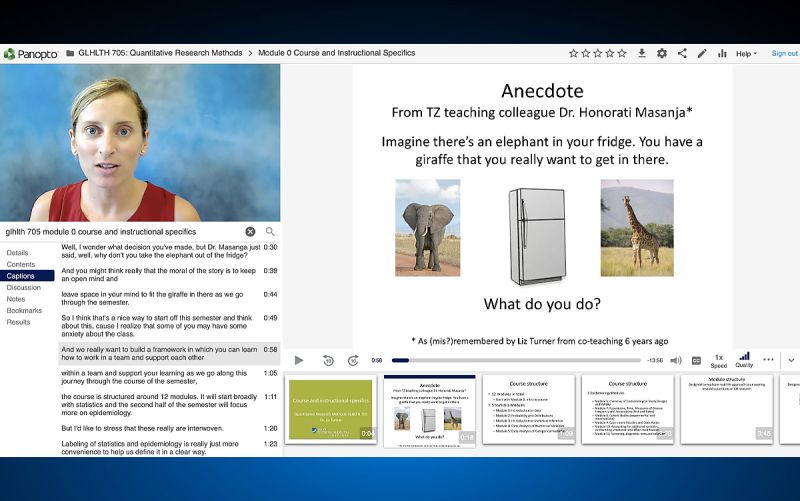The height and width of the screenshot is (501, 800).
Task: Toggle closed captions CC button
Action: [x=696, y=360]
